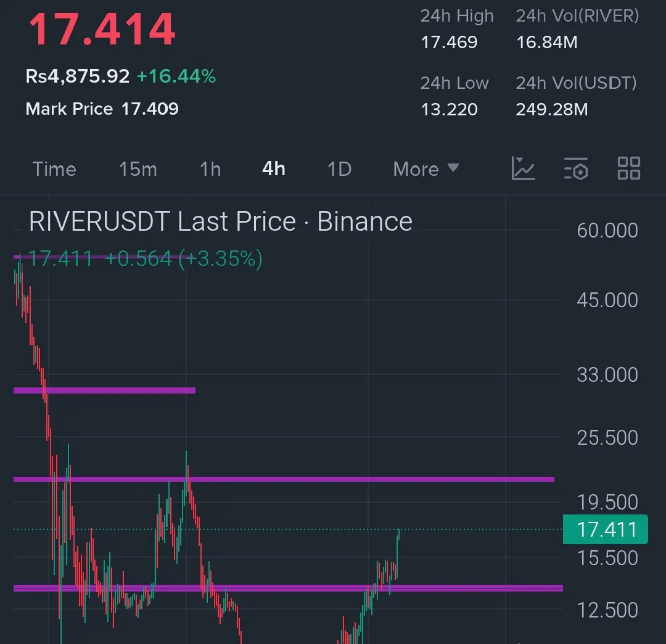Open grid layout icon

(x=628, y=168)
